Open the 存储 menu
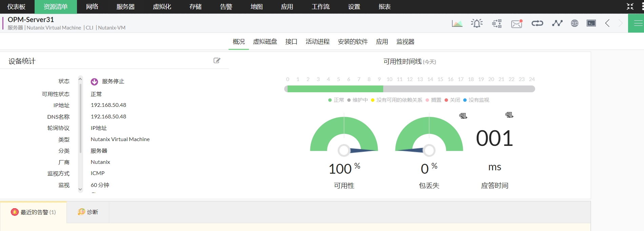 click(x=196, y=7)
